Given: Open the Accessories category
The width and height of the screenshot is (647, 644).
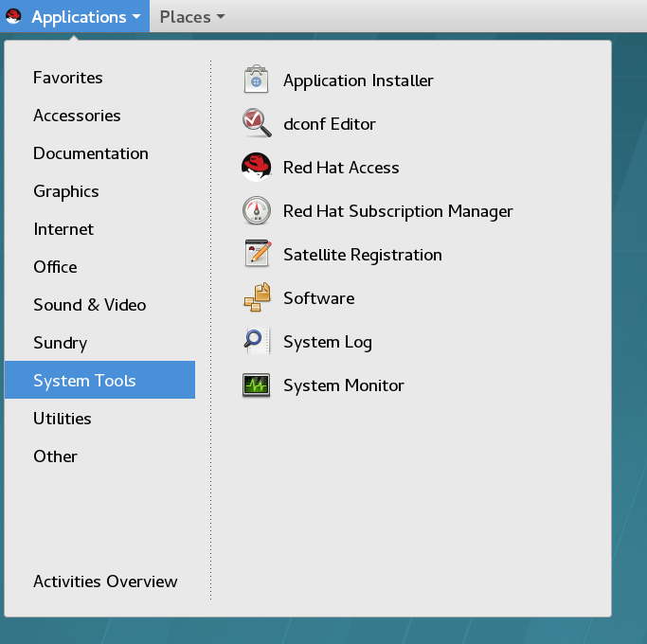Looking at the screenshot, I should (x=77, y=116).
